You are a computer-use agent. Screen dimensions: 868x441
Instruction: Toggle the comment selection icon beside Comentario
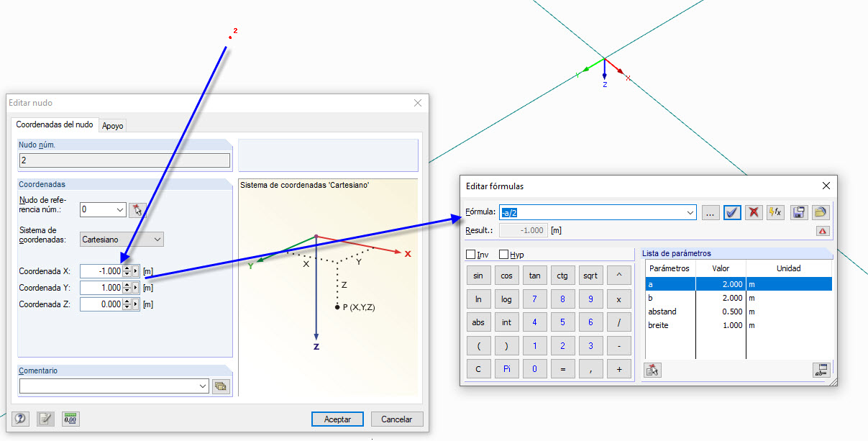[x=221, y=386]
